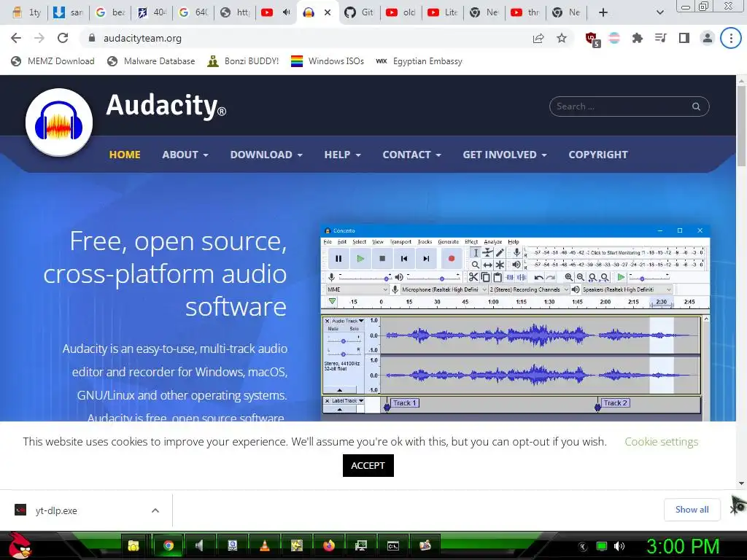
Task: Open Command Prompt taskbar icon
Action: 393,545
